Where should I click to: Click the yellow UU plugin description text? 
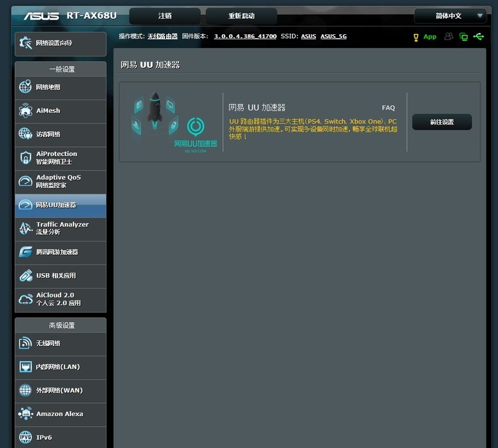[x=313, y=129]
